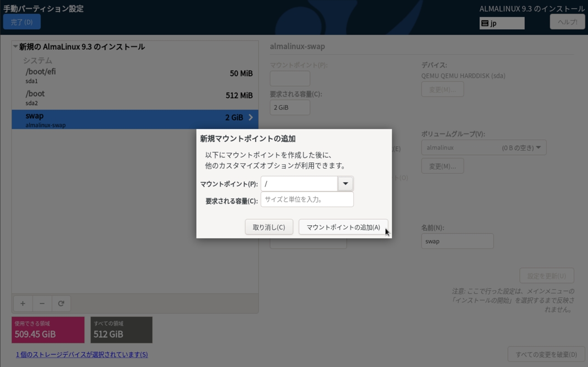
Task: Click the jp keyboard layout icon
Action: click(x=485, y=23)
